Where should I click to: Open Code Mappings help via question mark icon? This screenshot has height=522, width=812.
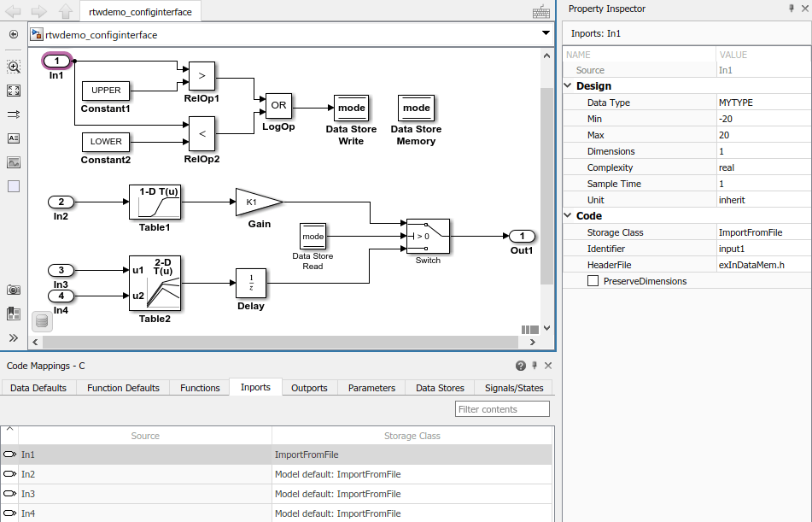(520, 366)
